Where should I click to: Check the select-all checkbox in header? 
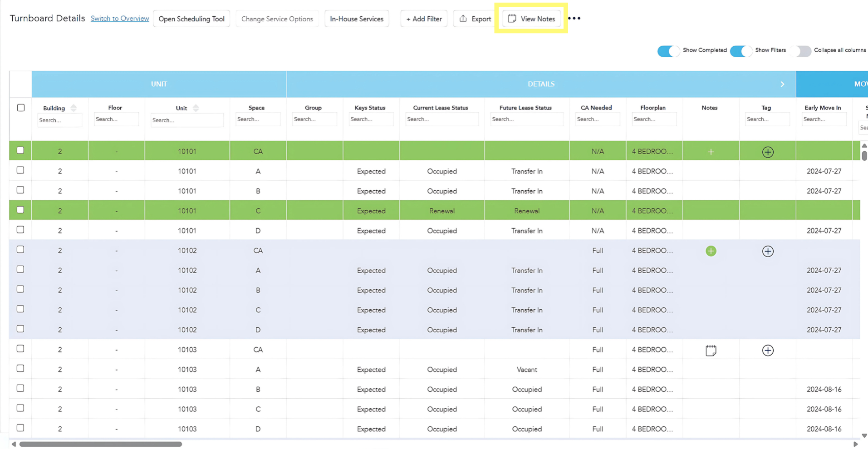point(21,108)
